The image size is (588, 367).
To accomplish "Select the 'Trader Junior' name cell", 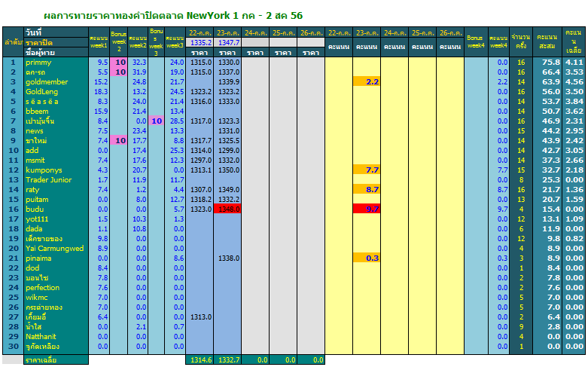I will tap(56, 180).
